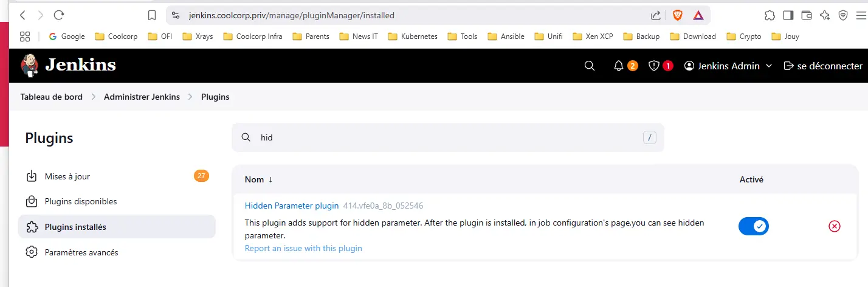Open the Hidden Parameter plugin link
This screenshot has width=868, height=287.
292,206
